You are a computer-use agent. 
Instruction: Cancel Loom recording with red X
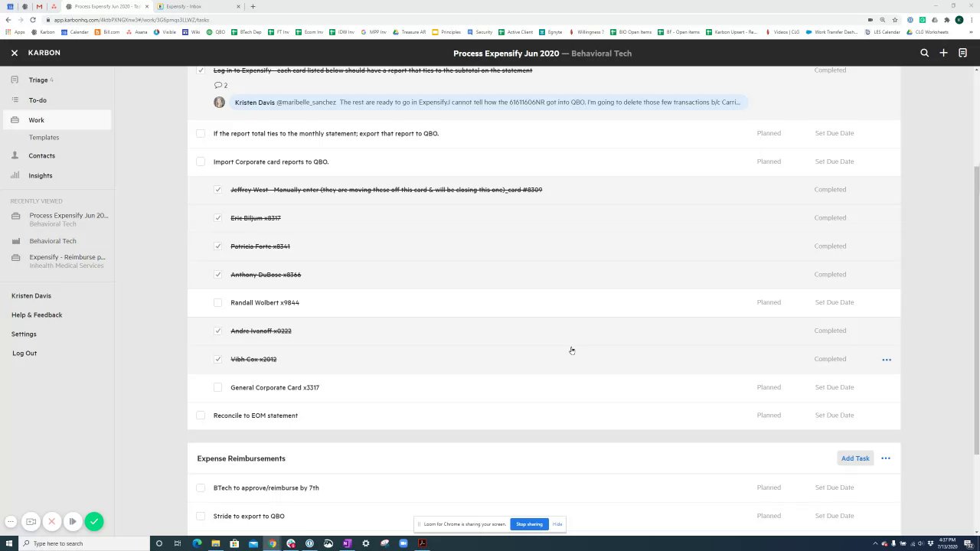[x=52, y=522]
